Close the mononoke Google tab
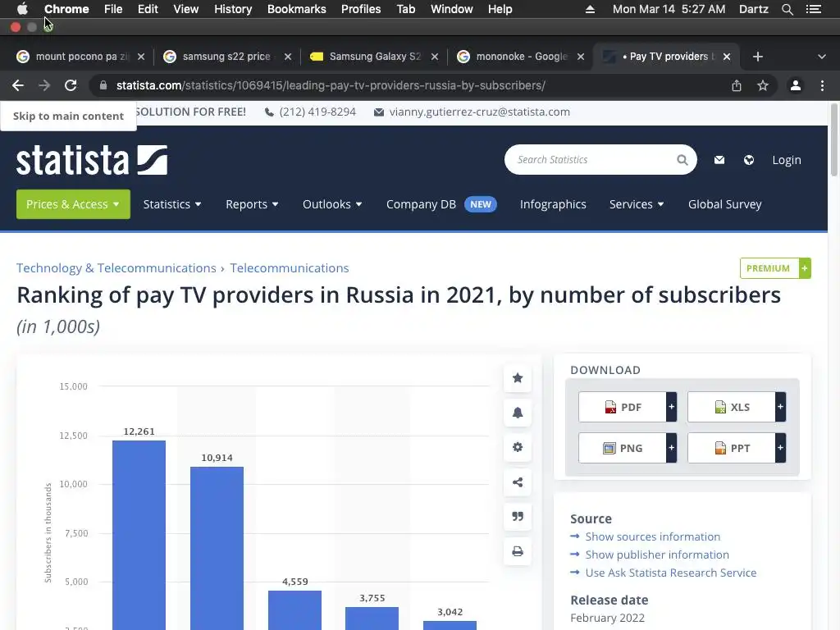840x630 pixels. click(x=581, y=57)
